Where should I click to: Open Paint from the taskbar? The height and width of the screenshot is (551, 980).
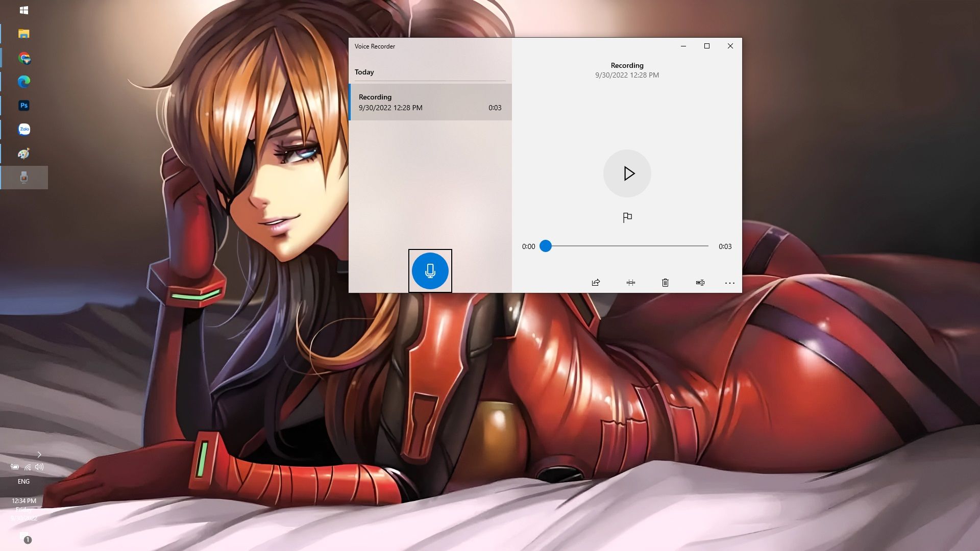point(24,154)
